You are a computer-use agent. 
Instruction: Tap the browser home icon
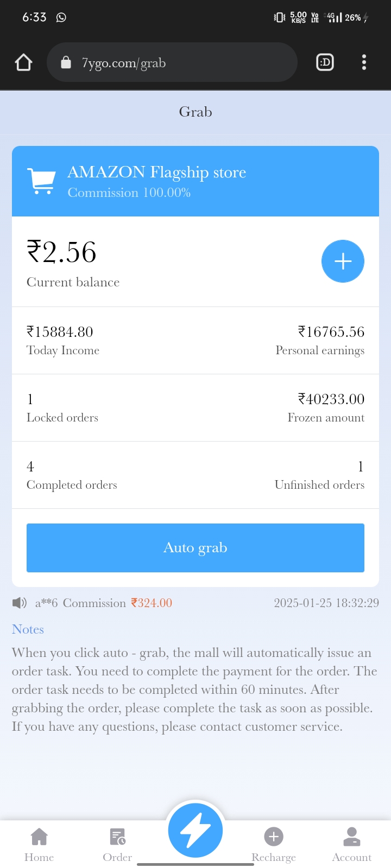(x=23, y=62)
